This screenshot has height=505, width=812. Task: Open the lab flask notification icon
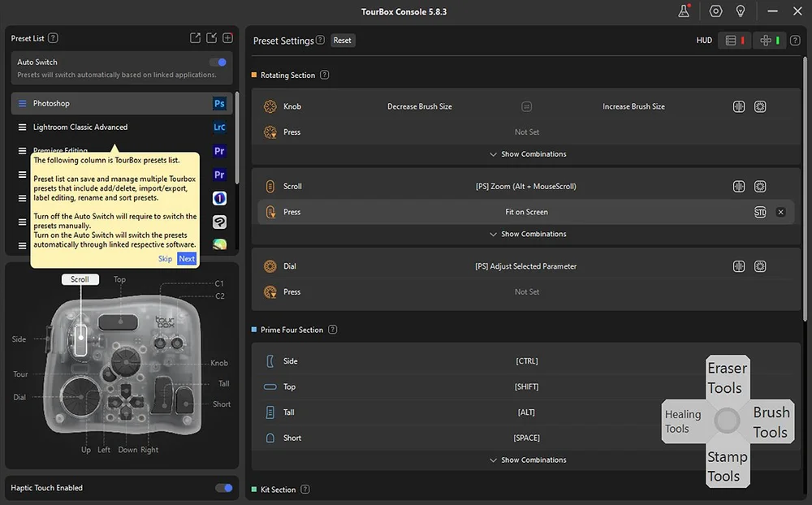684,11
